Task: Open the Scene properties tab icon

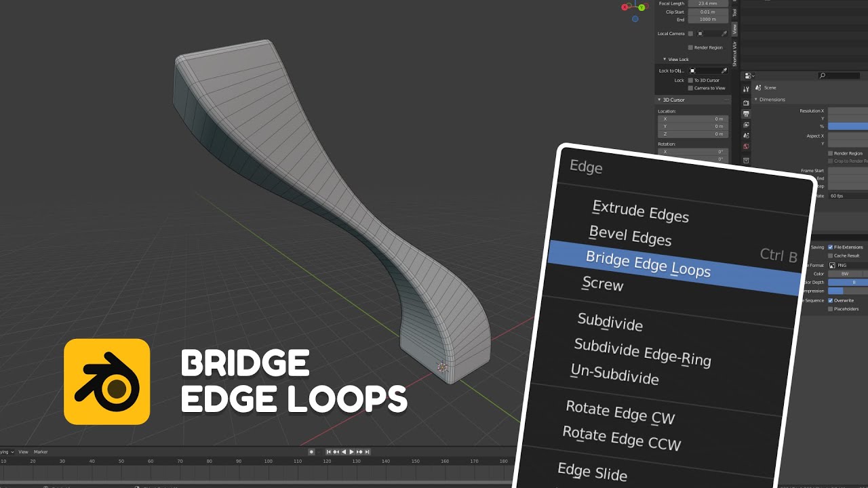Action: pos(746,136)
